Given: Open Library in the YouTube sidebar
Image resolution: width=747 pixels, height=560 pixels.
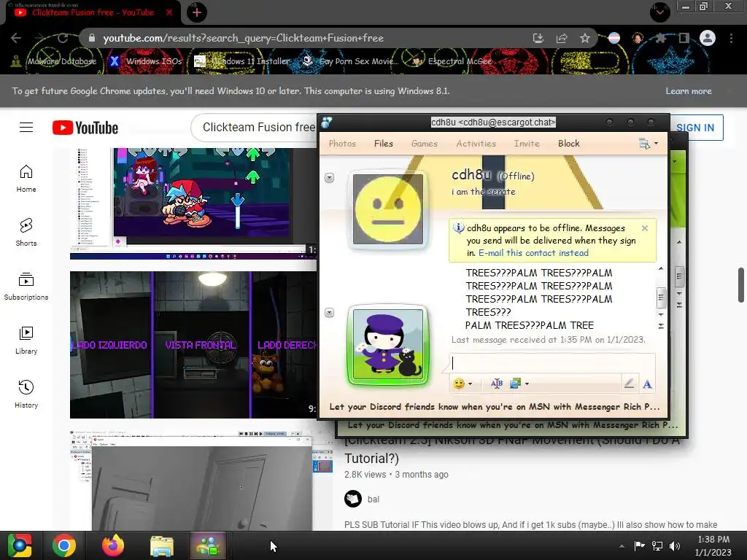Looking at the screenshot, I should pyautogui.click(x=26, y=340).
